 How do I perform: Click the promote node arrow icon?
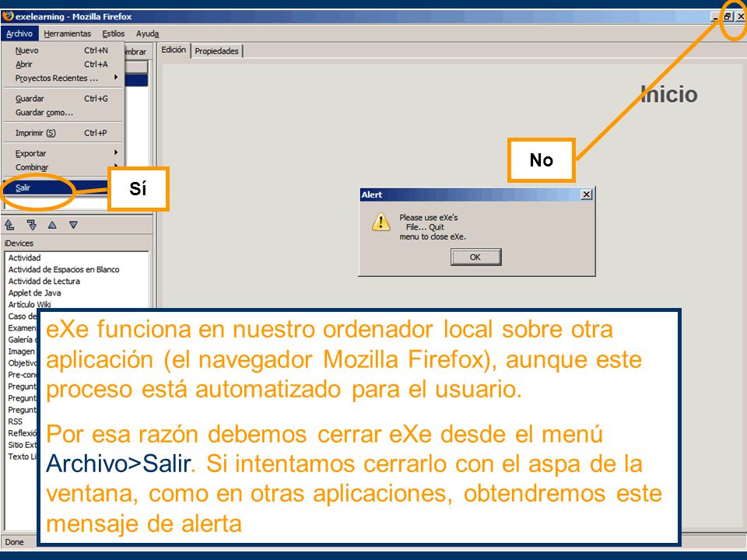(9, 225)
